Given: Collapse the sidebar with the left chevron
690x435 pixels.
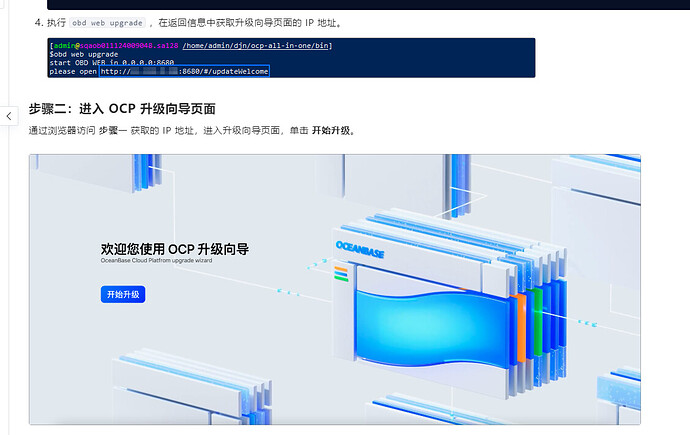Looking at the screenshot, I should [9, 116].
